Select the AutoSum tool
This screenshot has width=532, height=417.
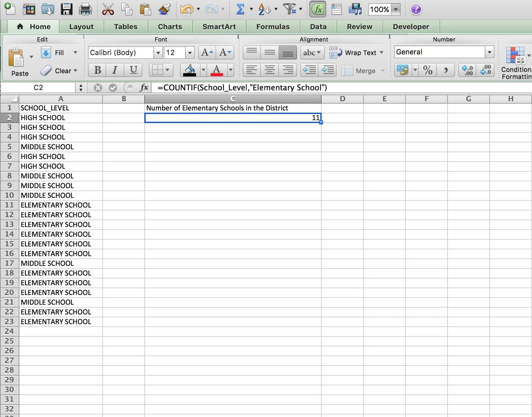240,9
